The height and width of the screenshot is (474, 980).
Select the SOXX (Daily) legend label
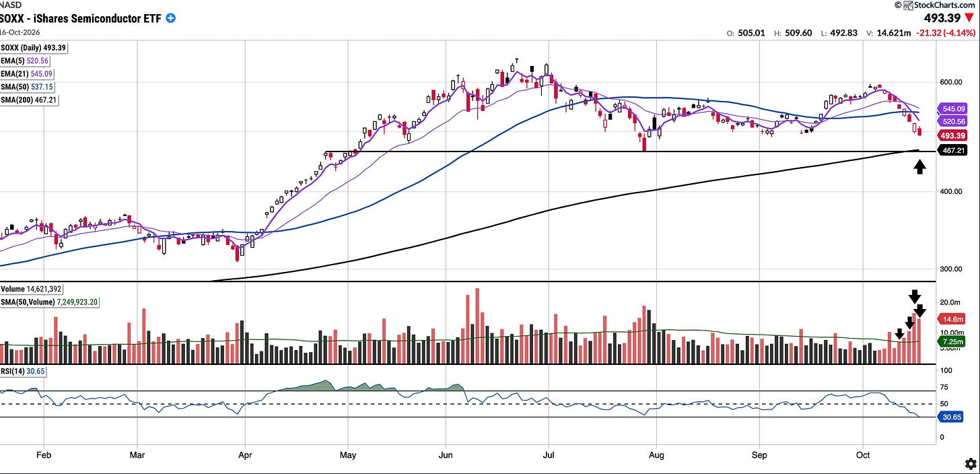pyautogui.click(x=34, y=48)
